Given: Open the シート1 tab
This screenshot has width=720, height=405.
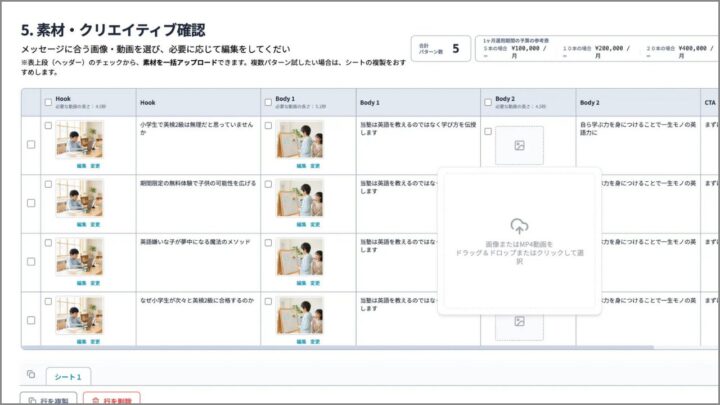Looking at the screenshot, I should 68,377.
